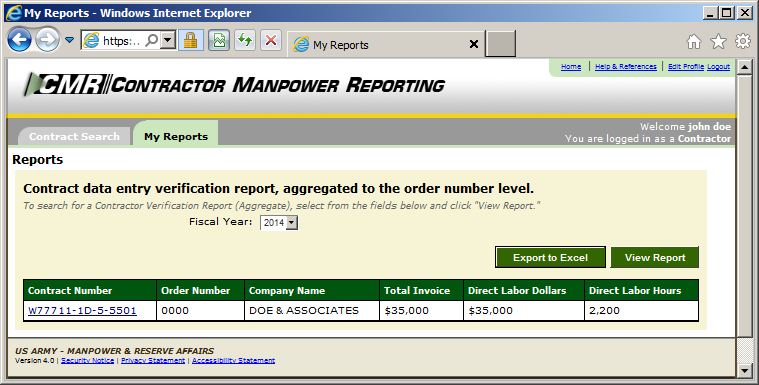Click the address bar search magnifier icon

pyautogui.click(x=152, y=41)
